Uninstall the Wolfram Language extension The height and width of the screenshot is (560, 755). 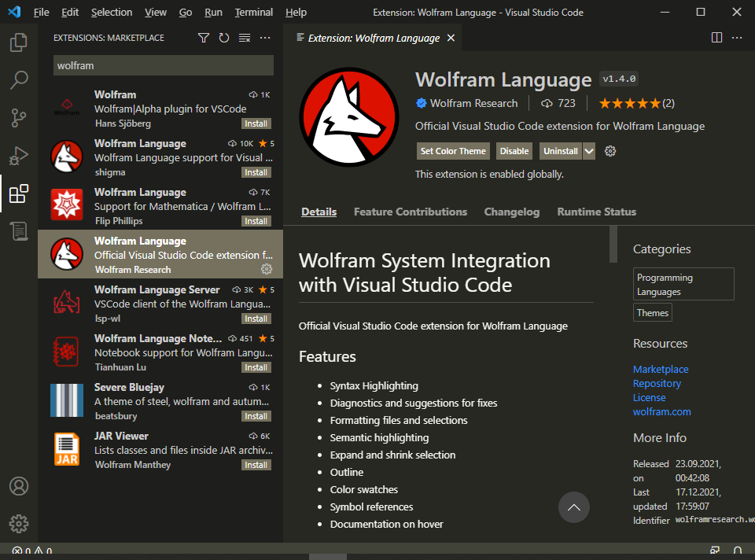[x=561, y=151]
